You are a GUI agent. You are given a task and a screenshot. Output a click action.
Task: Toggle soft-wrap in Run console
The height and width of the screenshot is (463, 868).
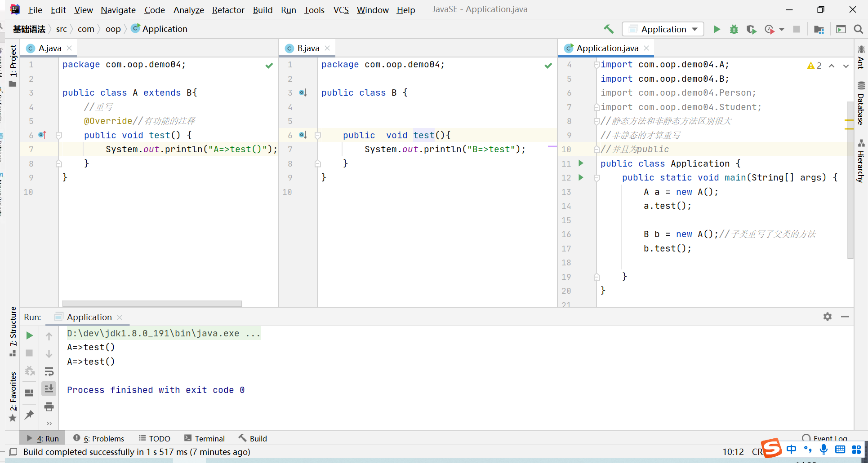tap(49, 371)
